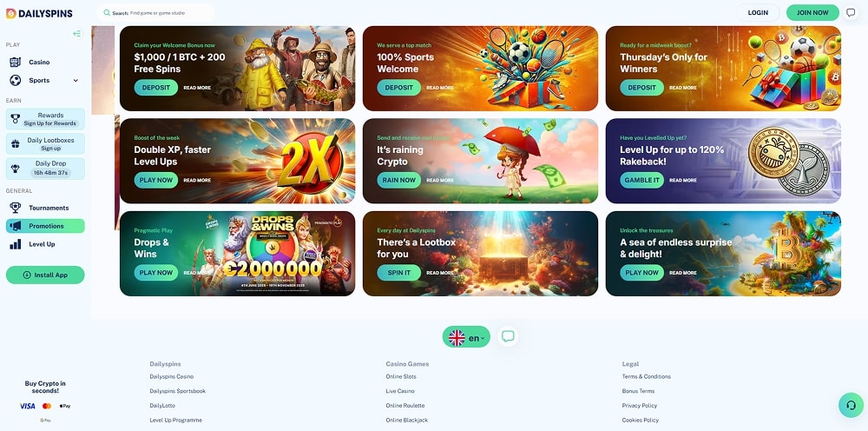The height and width of the screenshot is (431, 868).
Task: Click the Login button
Action: coord(757,13)
